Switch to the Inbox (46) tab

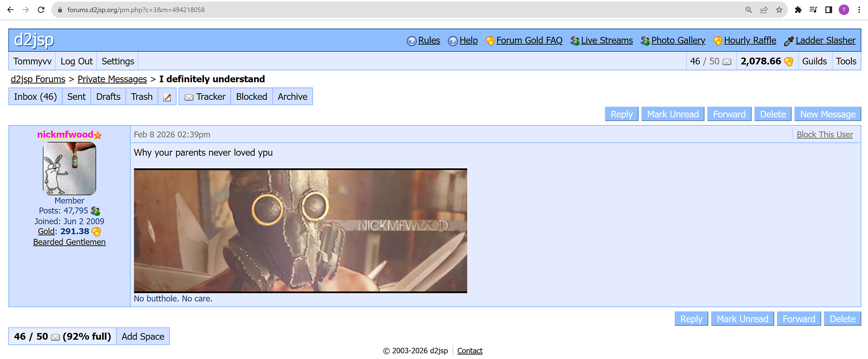pos(35,97)
